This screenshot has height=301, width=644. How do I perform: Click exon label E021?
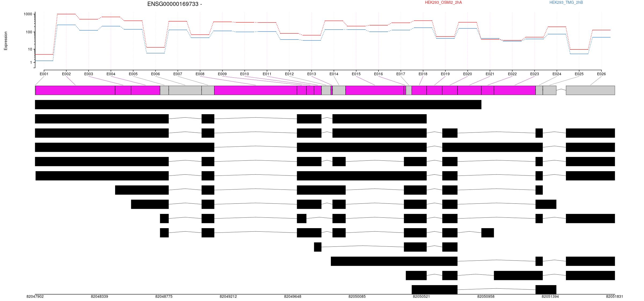490,74
